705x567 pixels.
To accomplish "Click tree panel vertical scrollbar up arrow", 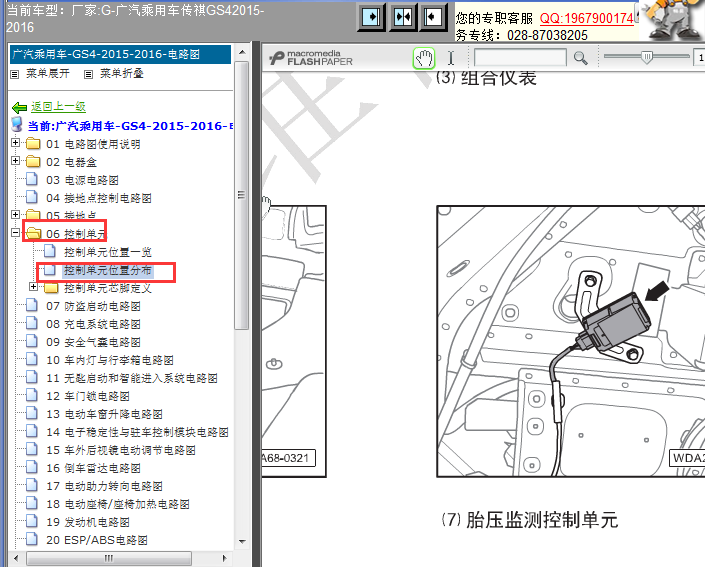I will point(242,52).
